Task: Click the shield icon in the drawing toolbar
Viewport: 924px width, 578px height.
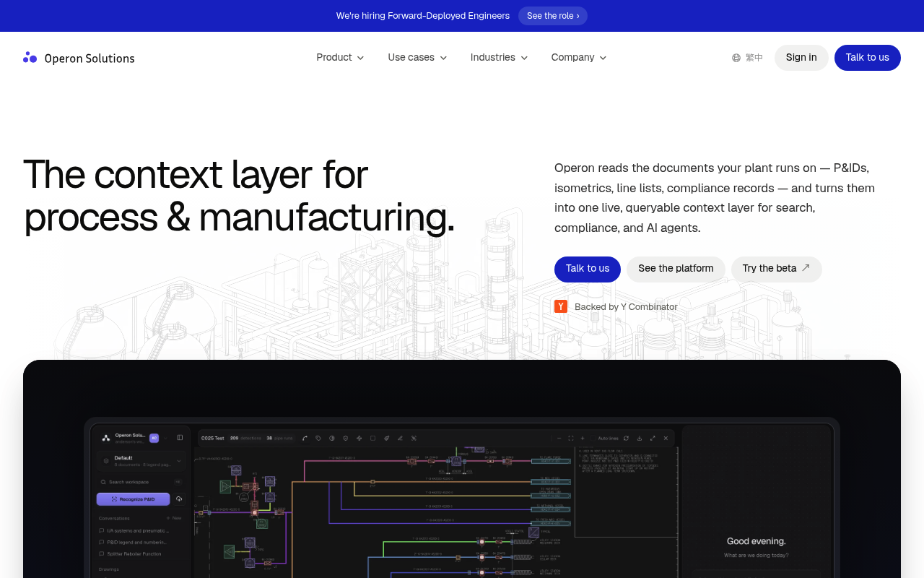Action: [x=346, y=438]
